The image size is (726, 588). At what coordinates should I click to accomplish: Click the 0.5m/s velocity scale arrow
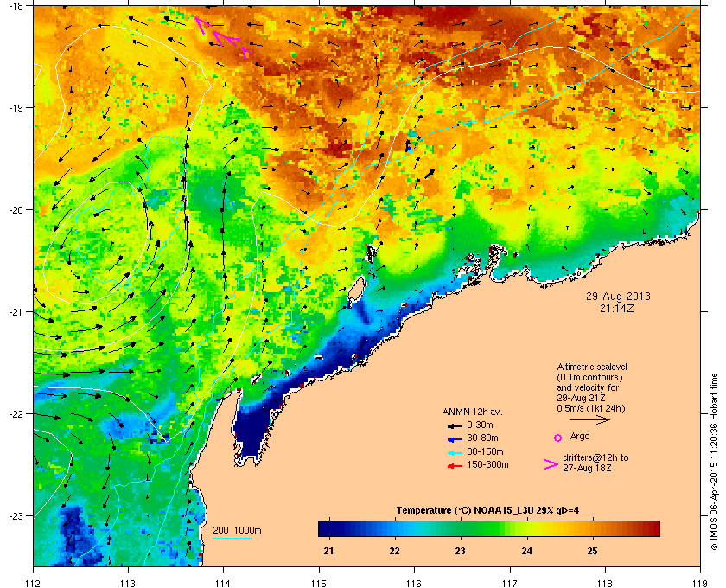point(589,420)
